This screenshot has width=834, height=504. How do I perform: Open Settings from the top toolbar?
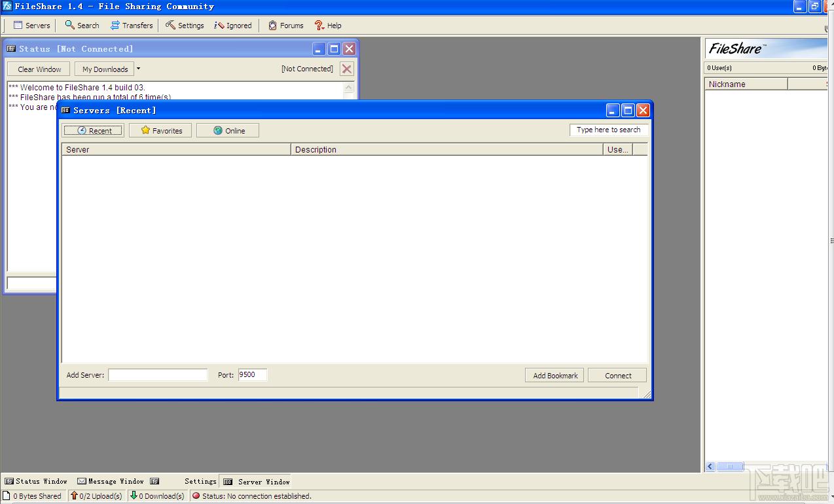click(185, 26)
